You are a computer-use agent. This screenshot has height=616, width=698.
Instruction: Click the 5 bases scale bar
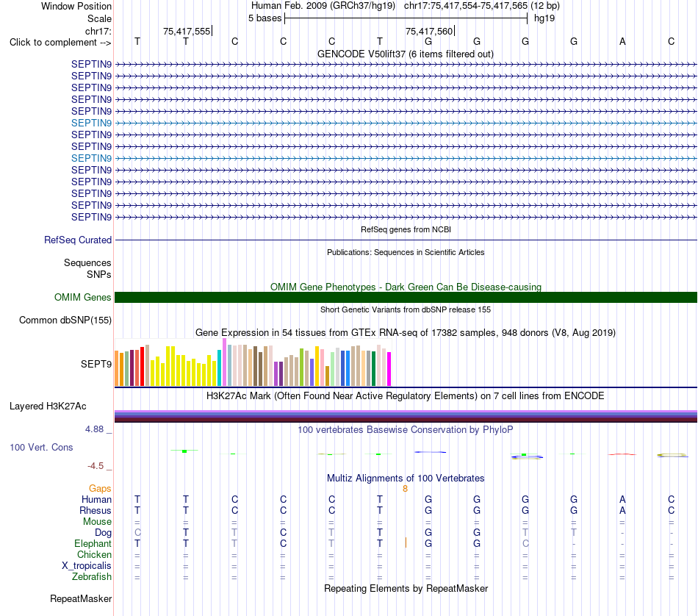(406, 18)
